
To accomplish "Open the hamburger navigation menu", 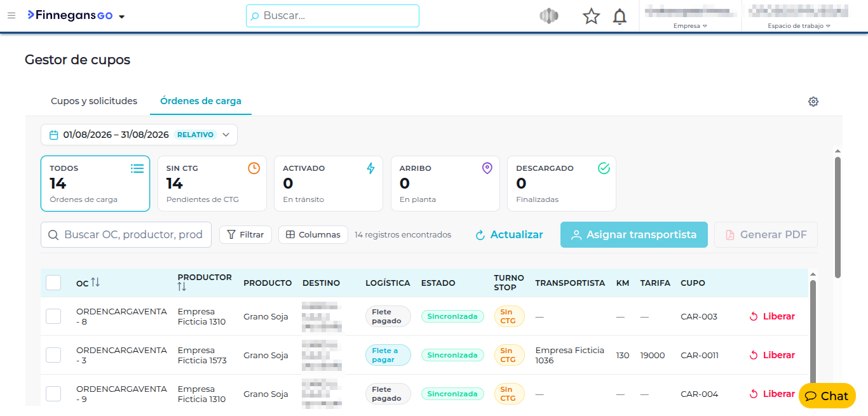I will tap(11, 16).
